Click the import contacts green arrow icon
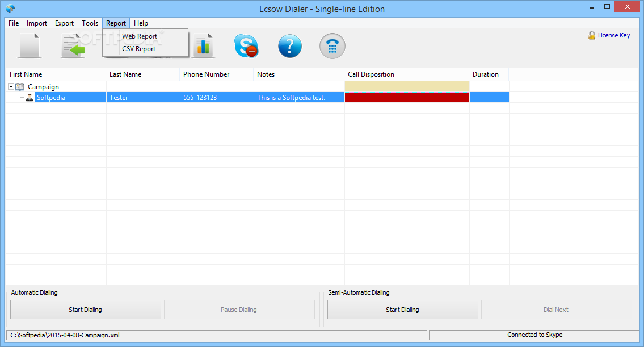The height and width of the screenshot is (347, 644). click(73, 45)
